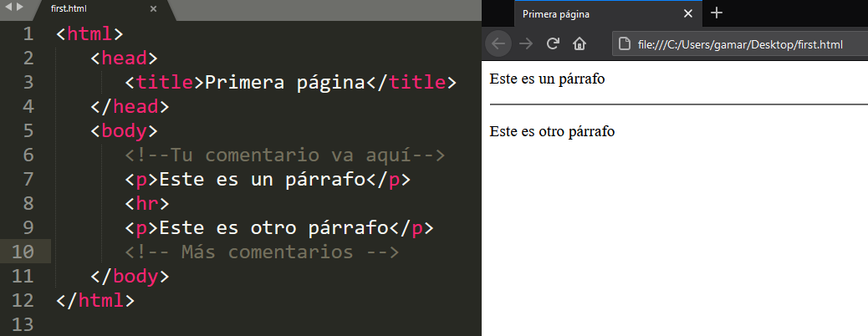Select the Primera página browser tab
This screenshot has height=336, width=868.
(608, 14)
